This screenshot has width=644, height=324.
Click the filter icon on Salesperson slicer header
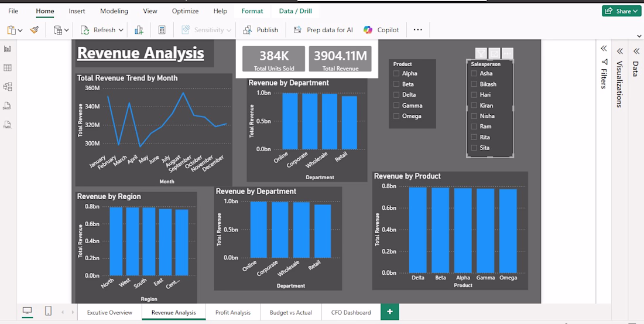pyautogui.click(x=481, y=53)
